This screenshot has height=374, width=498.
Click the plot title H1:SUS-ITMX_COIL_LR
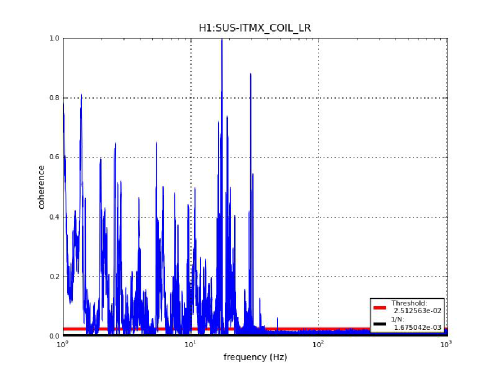tap(255, 28)
